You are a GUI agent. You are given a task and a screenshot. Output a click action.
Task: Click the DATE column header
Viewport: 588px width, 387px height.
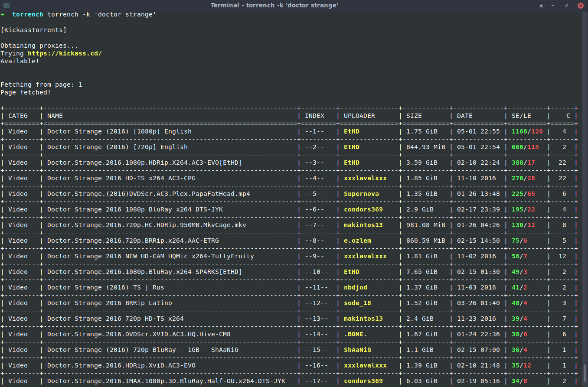(465, 116)
